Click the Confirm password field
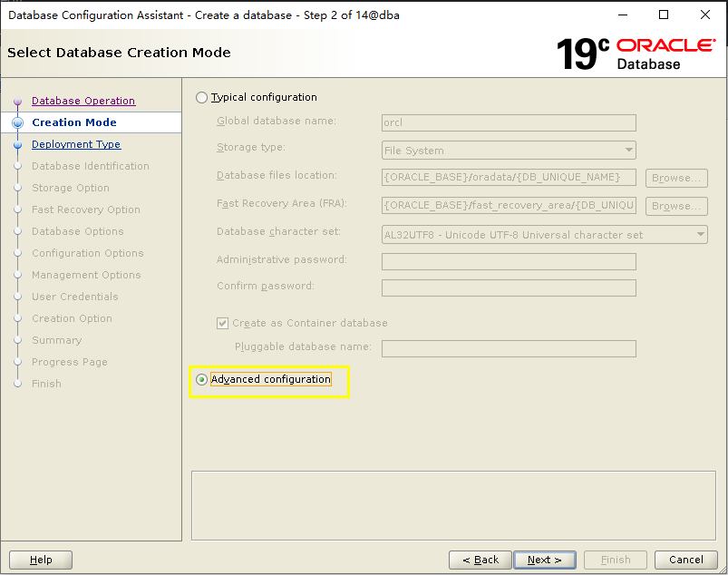728x575 pixels. point(509,288)
